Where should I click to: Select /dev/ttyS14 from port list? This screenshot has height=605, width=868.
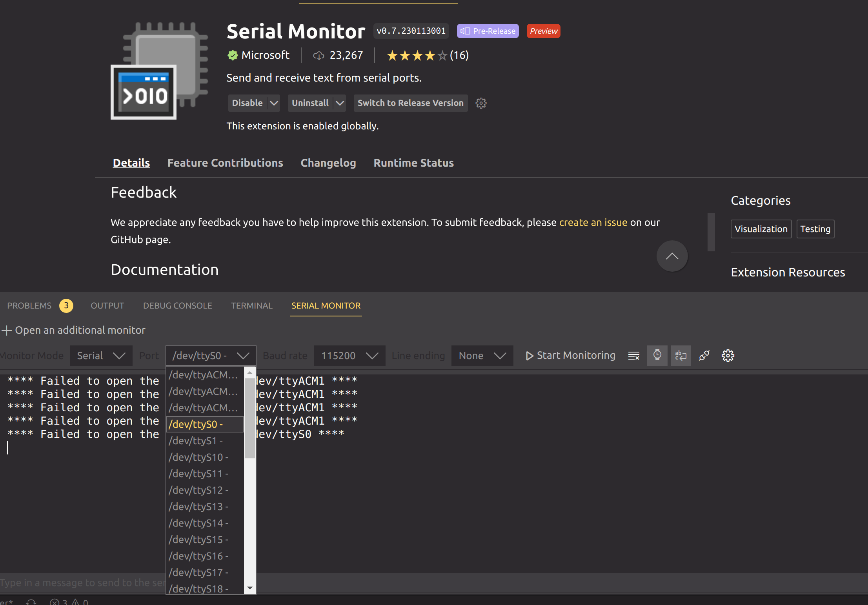point(198,523)
